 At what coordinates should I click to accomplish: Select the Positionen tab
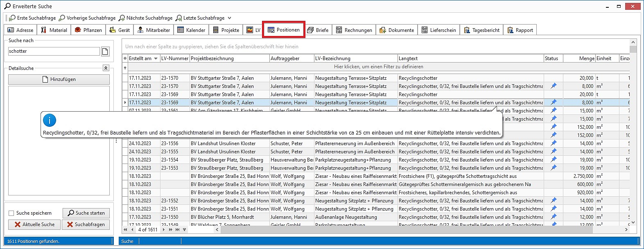pos(284,29)
